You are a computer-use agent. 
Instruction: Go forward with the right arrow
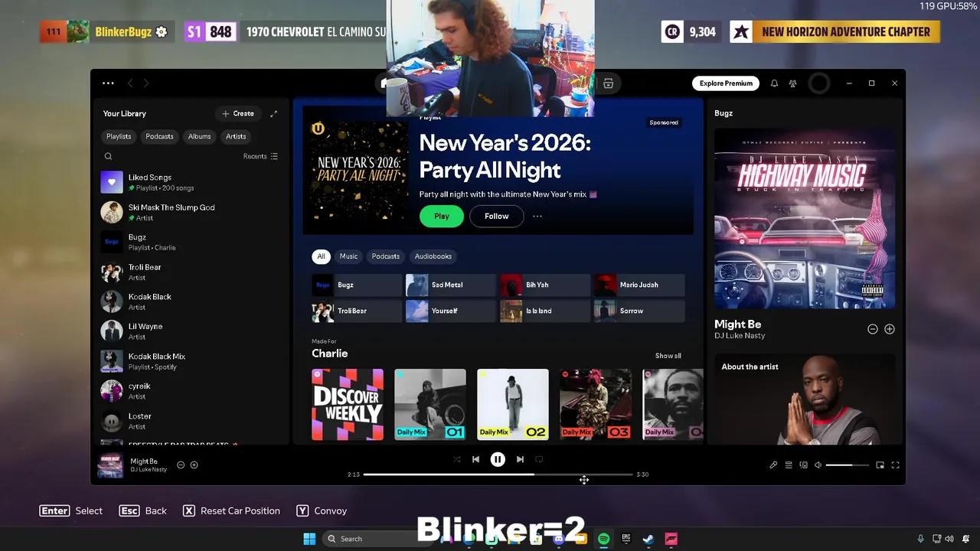(146, 83)
